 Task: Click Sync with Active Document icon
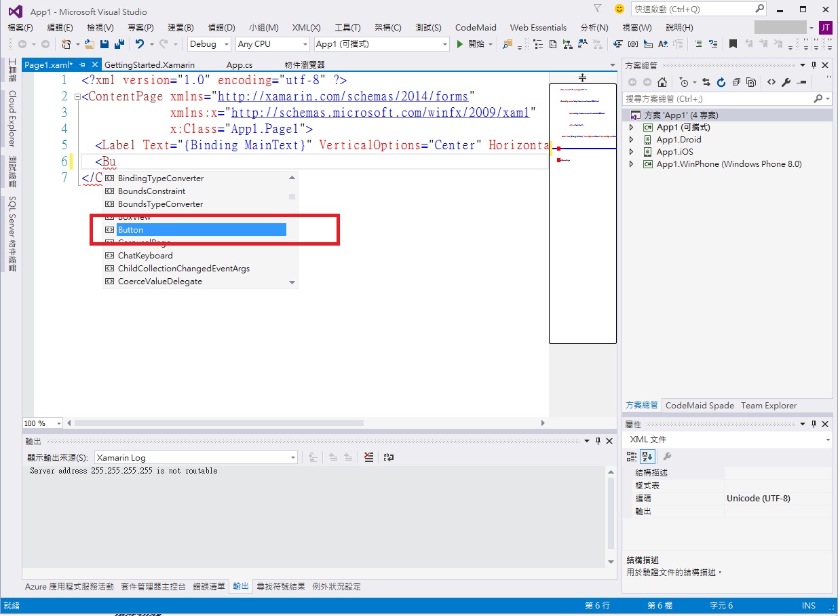(706, 82)
